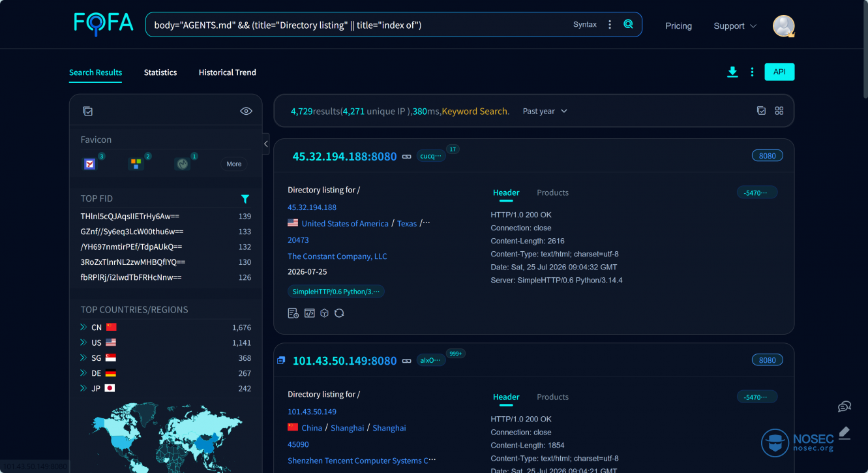Toggle the eye visibility icon in sidebar
The width and height of the screenshot is (868, 473).
coord(246,111)
